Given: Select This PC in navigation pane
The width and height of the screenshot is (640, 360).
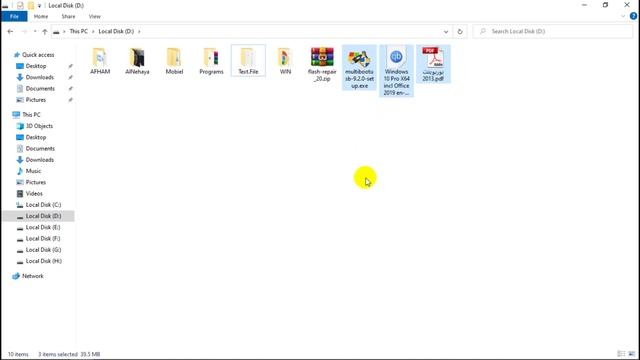Looking at the screenshot, I should coord(31,114).
